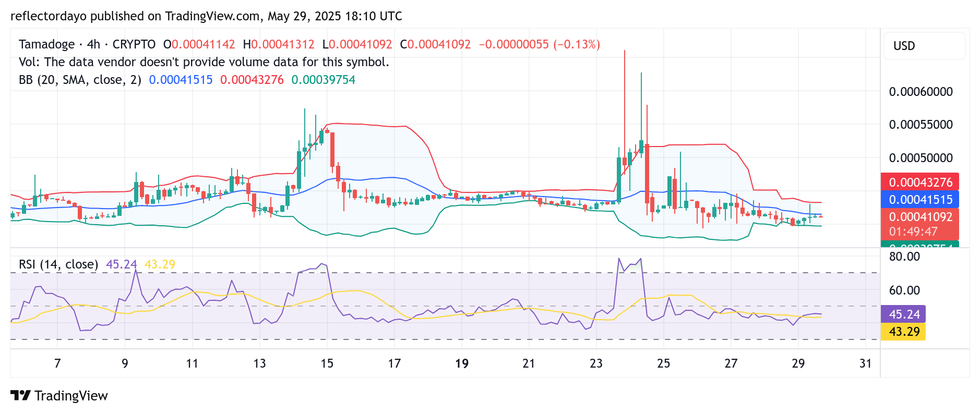
Task: Click date 29 on the time axis
Action: [x=798, y=363]
